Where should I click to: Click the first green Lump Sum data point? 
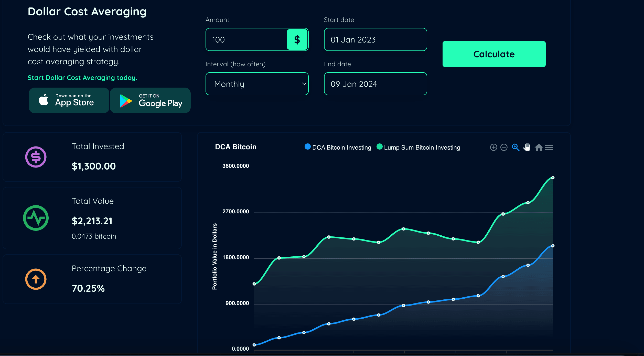254,284
